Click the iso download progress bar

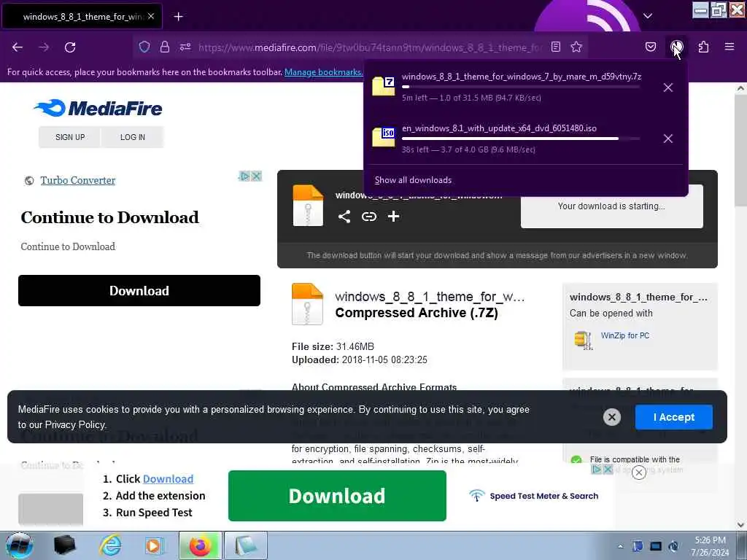(x=521, y=139)
